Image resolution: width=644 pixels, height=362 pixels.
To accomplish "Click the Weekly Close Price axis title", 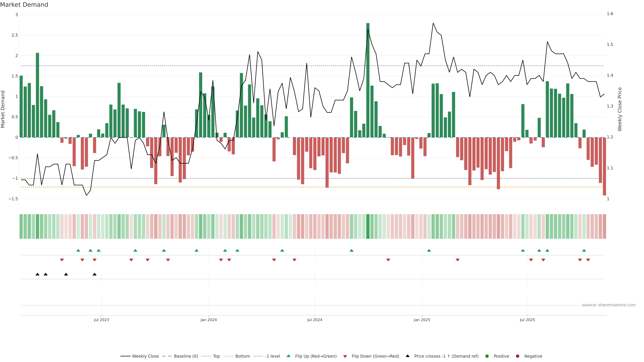I will point(620,109).
